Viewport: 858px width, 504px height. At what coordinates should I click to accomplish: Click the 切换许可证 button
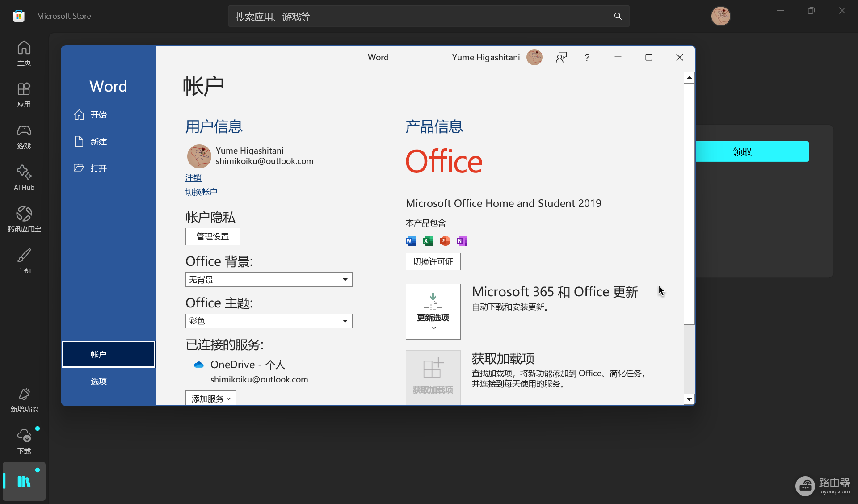433,261
